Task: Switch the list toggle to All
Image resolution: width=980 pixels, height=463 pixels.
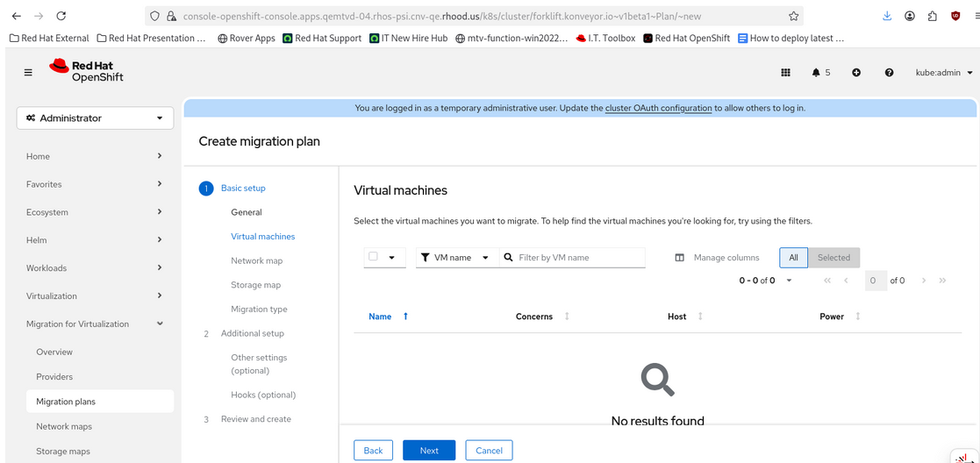Action: click(x=793, y=258)
